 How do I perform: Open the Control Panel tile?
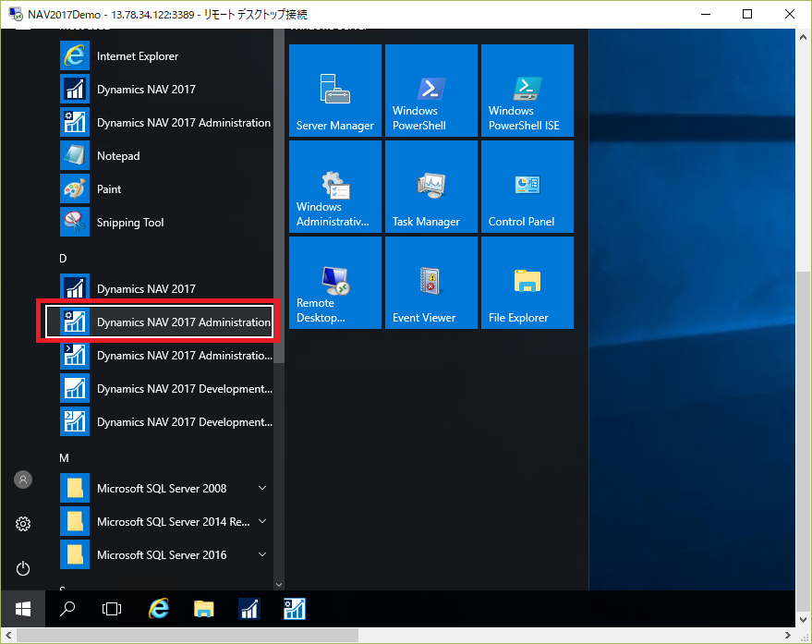(x=527, y=187)
